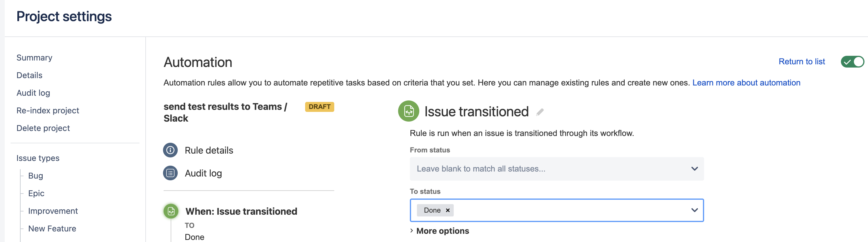
Task: Click Return to list link
Action: click(802, 61)
